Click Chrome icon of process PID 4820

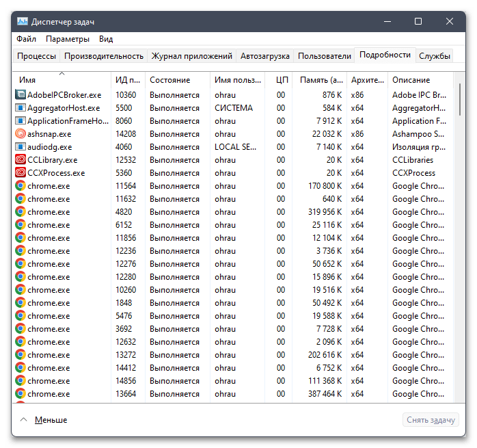(x=21, y=211)
